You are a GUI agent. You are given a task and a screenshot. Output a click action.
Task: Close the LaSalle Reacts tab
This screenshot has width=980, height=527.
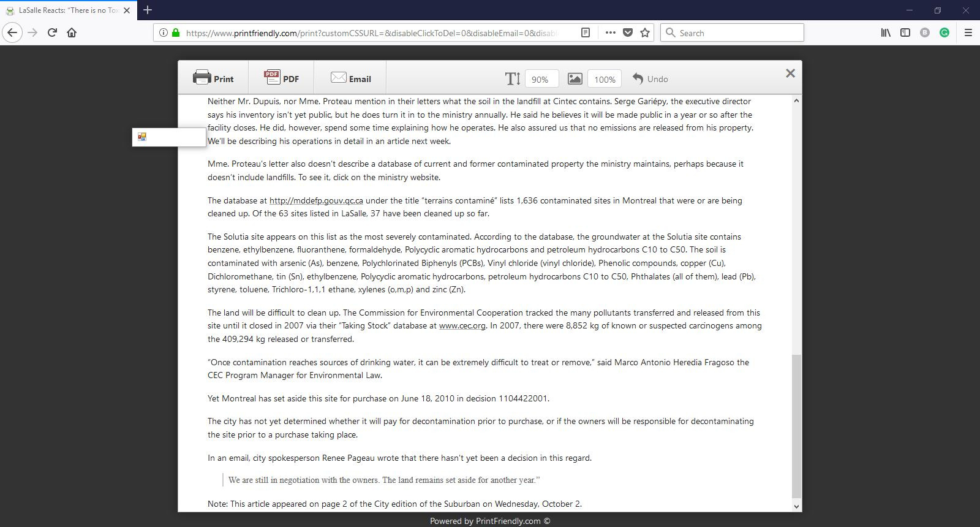(127, 10)
